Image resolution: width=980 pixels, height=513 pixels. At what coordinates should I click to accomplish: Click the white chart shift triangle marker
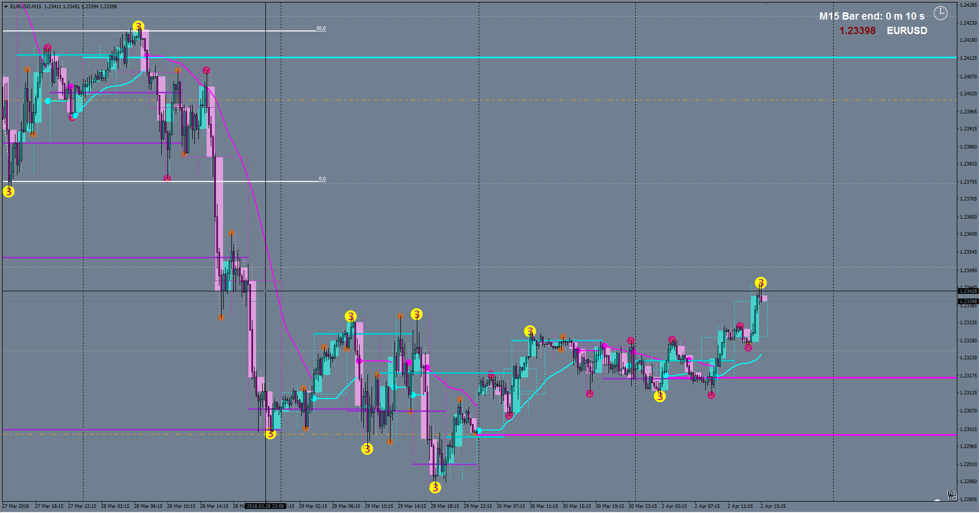click(x=937, y=499)
